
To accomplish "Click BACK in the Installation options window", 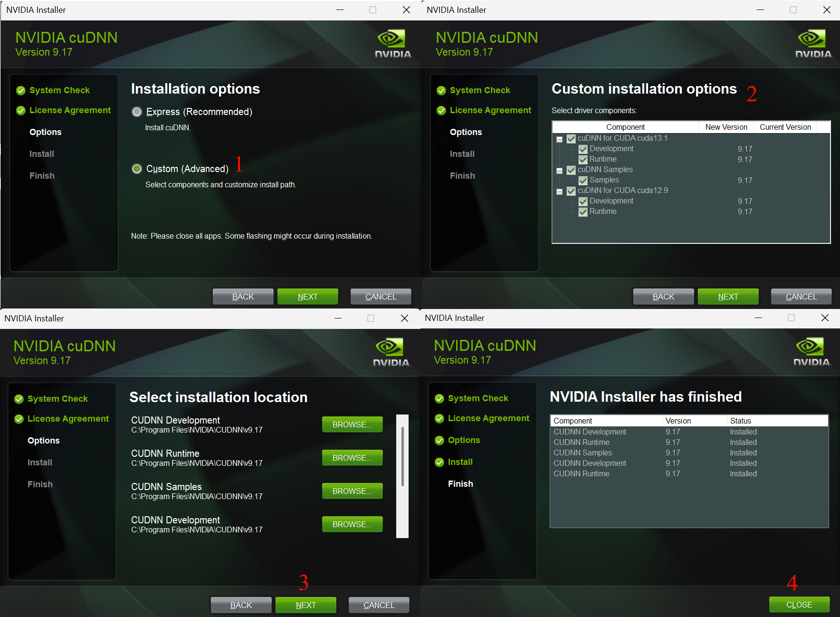I will tap(243, 297).
